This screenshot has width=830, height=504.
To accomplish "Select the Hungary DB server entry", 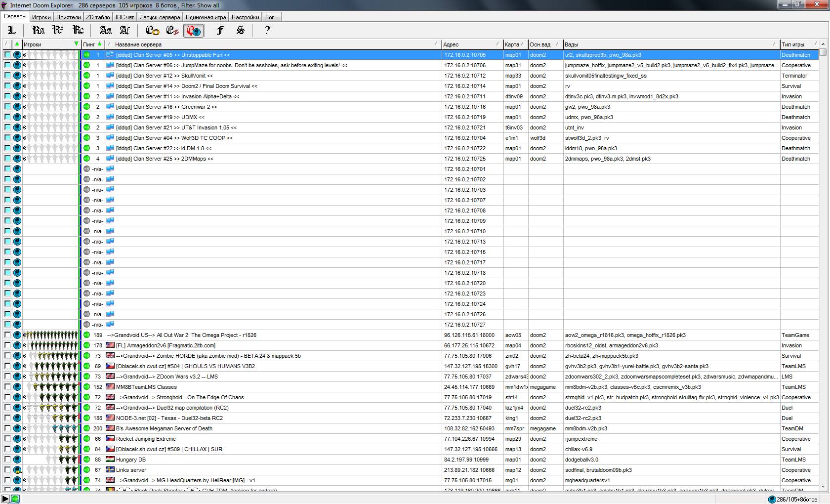I will tap(131, 460).
